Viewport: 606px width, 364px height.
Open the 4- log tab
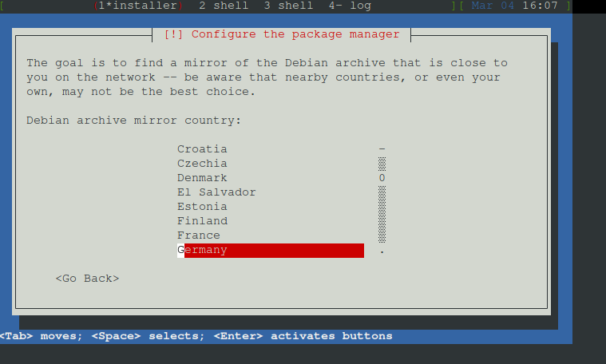click(x=350, y=6)
